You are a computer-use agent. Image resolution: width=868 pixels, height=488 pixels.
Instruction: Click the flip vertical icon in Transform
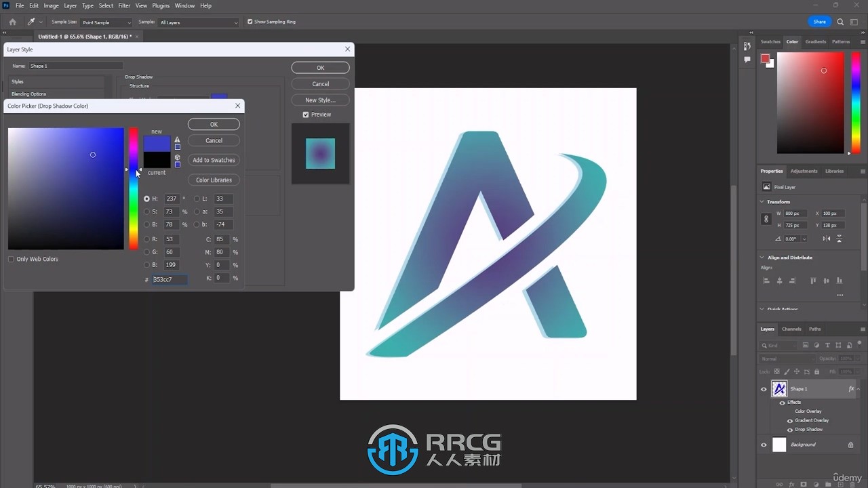840,239
